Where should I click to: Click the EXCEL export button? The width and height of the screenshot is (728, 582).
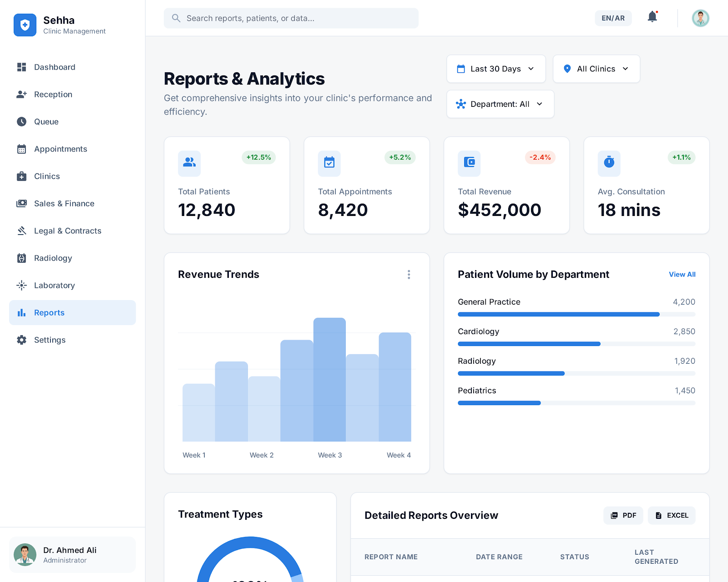tap(672, 515)
